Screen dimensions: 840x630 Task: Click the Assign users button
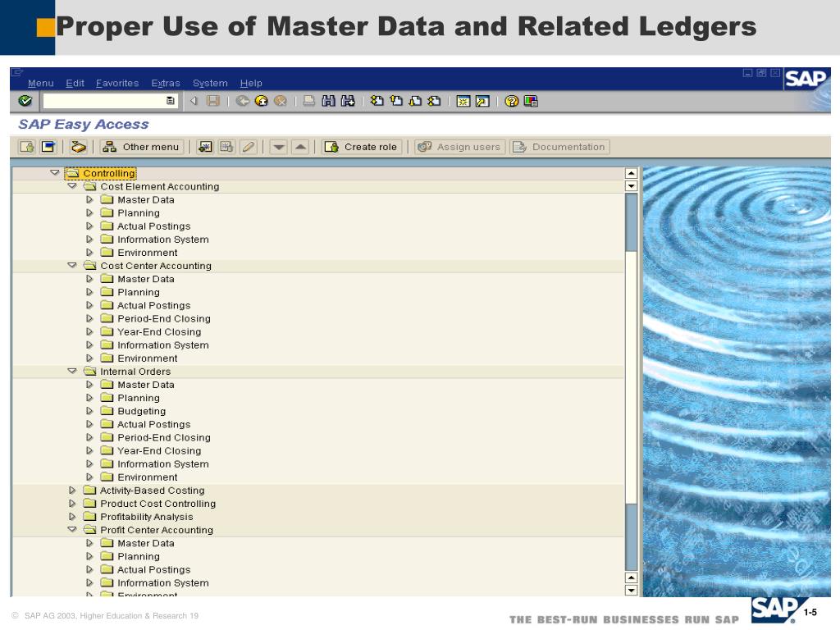point(459,147)
